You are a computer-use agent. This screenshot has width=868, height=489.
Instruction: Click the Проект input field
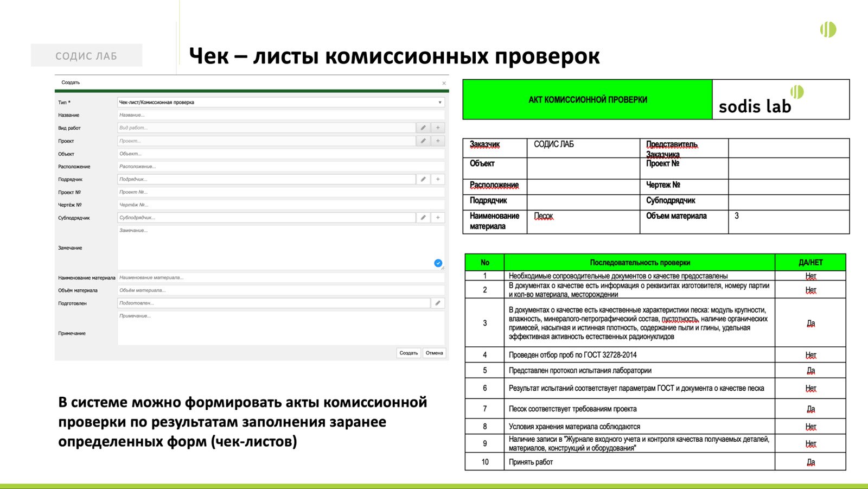(266, 141)
